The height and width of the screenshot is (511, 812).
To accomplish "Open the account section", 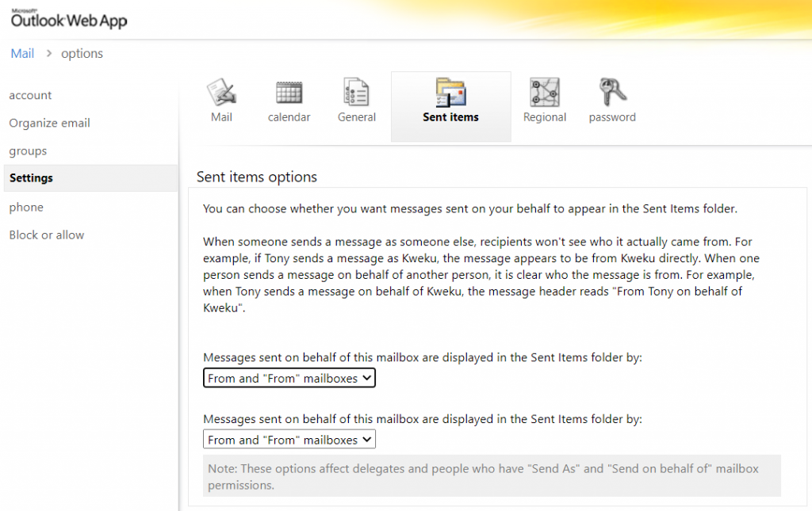I will pos(30,95).
